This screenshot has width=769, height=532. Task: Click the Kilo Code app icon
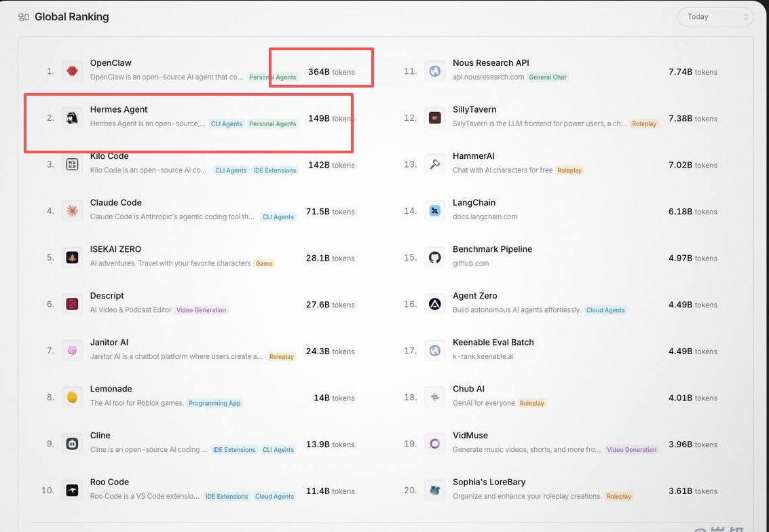click(72, 164)
